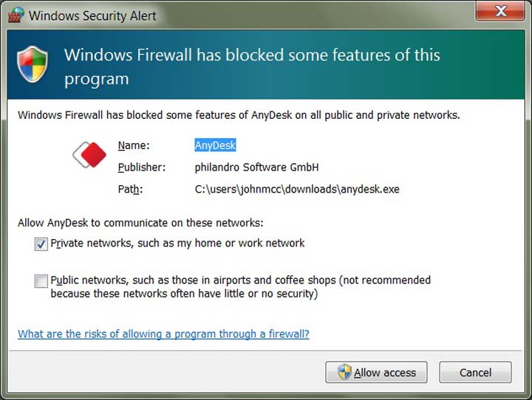Click the "Publisher:" label

coord(141,168)
